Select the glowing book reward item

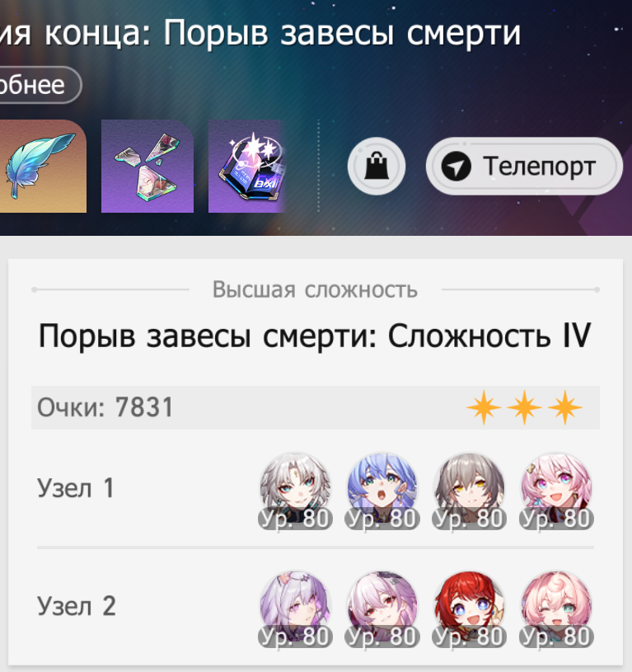tap(247, 166)
